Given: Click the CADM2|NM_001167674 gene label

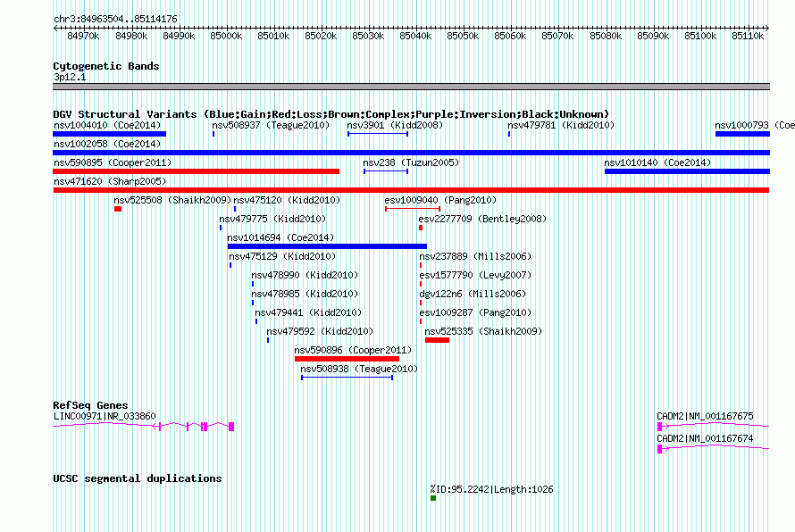Looking at the screenshot, I should pyautogui.click(x=706, y=438).
